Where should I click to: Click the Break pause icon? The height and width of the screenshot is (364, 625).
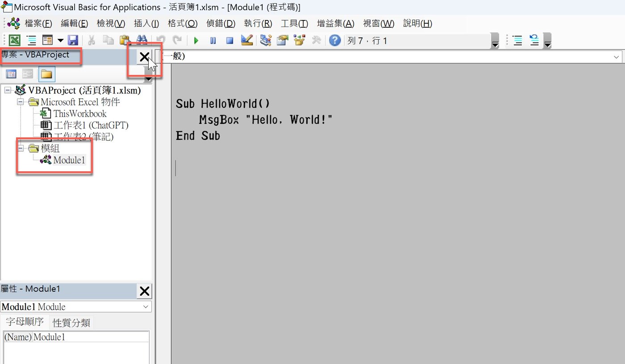point(213,41)
